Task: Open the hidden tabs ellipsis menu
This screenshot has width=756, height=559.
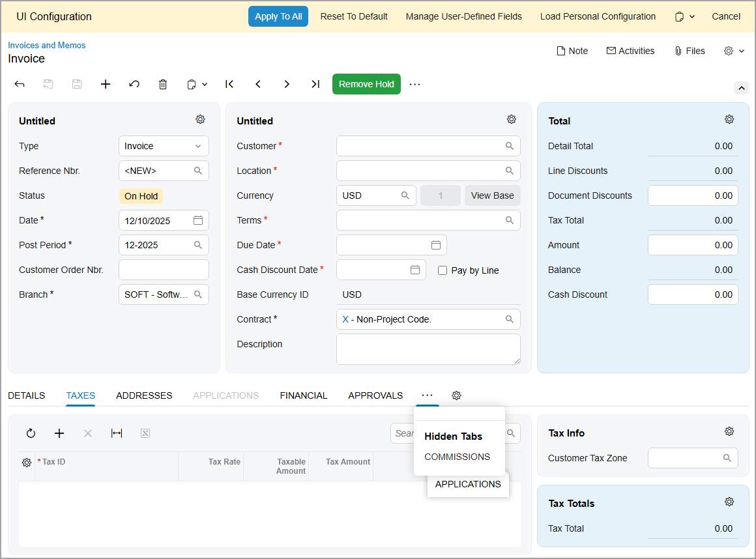Action: tap(427, 395)
